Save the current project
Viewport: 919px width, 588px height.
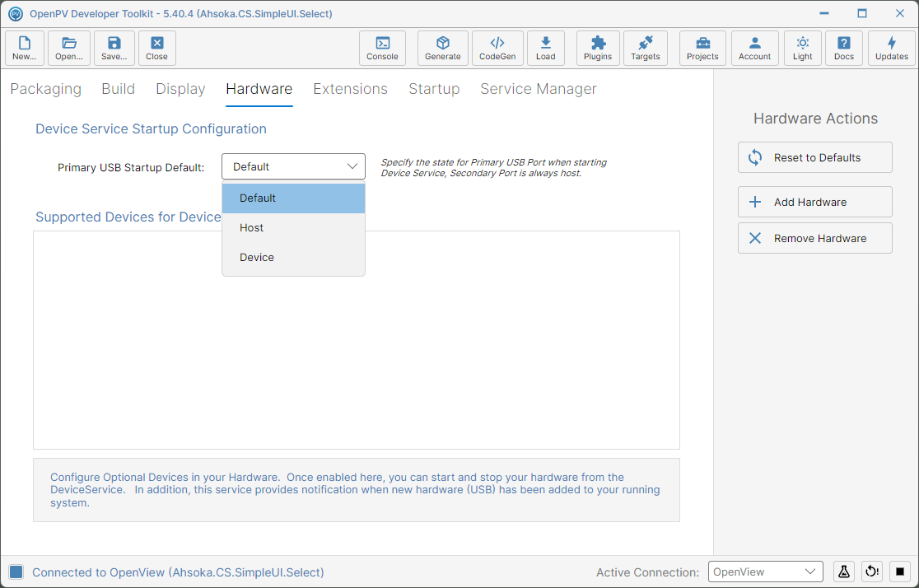(114, 48)
